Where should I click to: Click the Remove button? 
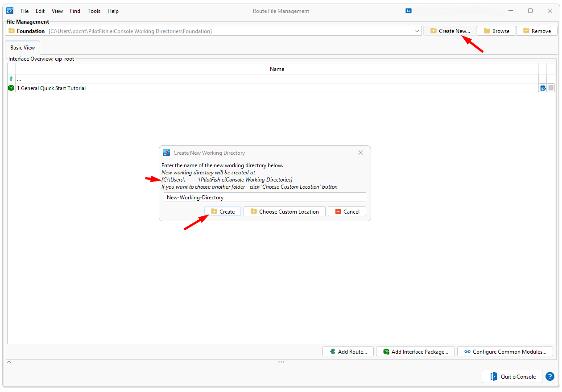pyautogui.click(x=537, y=31)
